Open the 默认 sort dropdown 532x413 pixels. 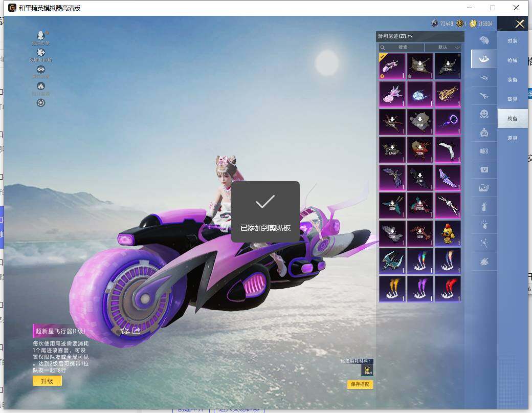443,47
